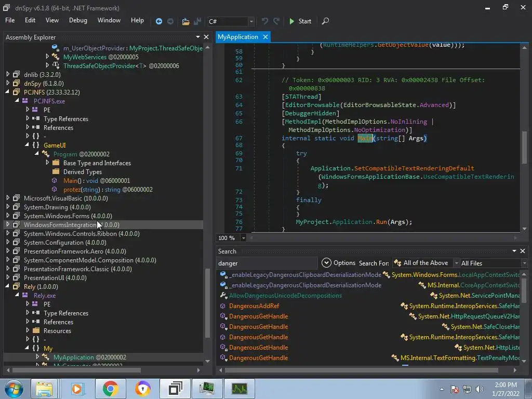Open Assembly Explorer window position menu arrow
This screenshot has width=532, height=399.
coord(198,37)
